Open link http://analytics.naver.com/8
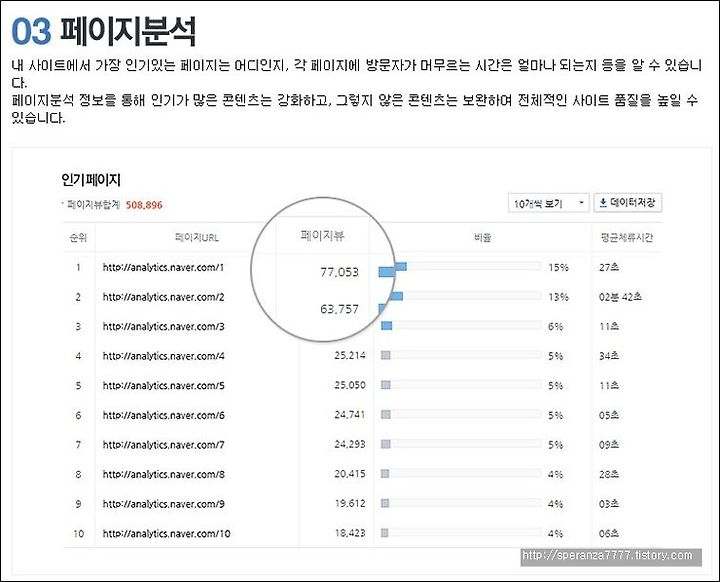The height and width of the screenshot is (582, 720). [x=163, y=474]
